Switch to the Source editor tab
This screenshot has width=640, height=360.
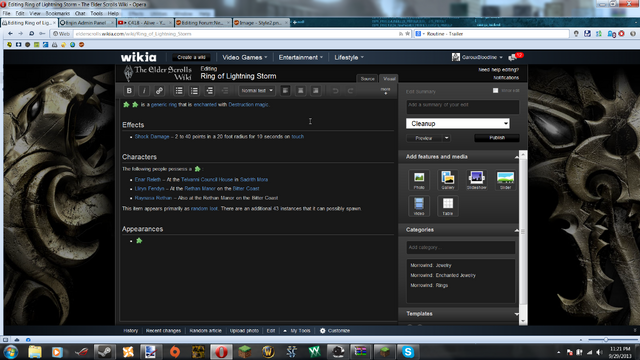point(367,78)
